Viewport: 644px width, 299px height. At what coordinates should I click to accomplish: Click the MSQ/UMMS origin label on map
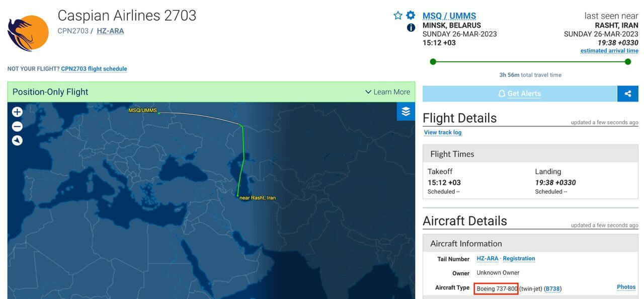pos(142,110)
